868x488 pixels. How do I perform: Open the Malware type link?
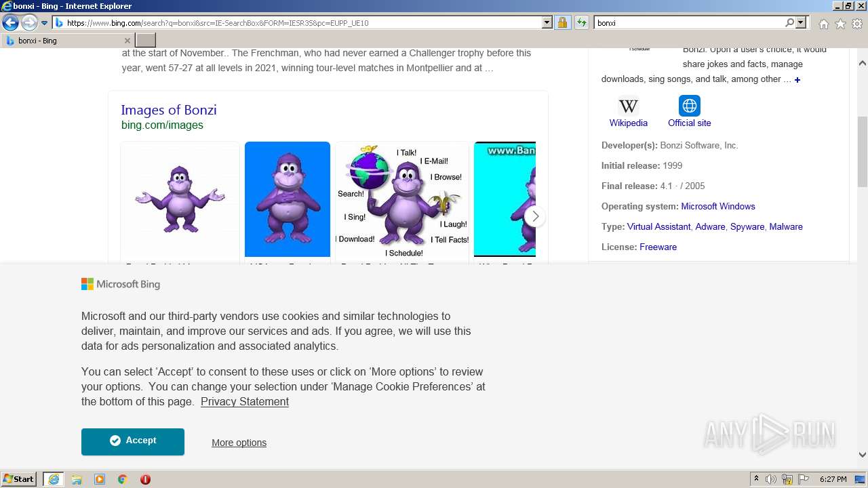pyautogui.click(x=786, y=226)
